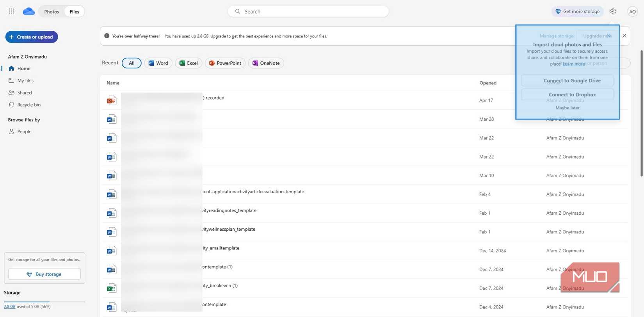Click the info icon in storage banner
This screenshot has height=317, width=644.
point(107,36)
